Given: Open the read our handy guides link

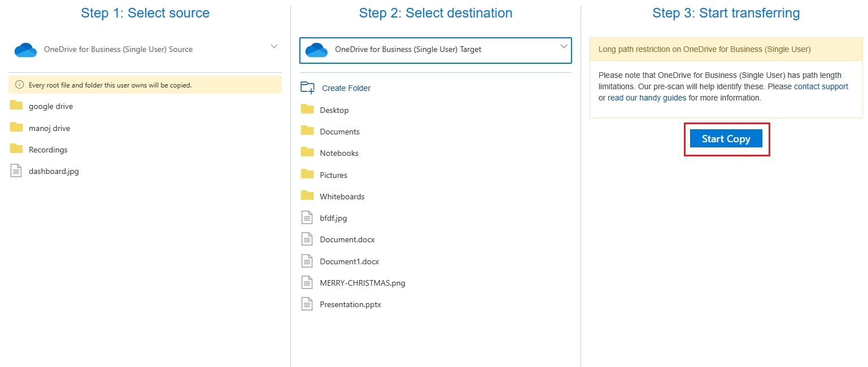Looking at the screenshot, I should [647, 98].
